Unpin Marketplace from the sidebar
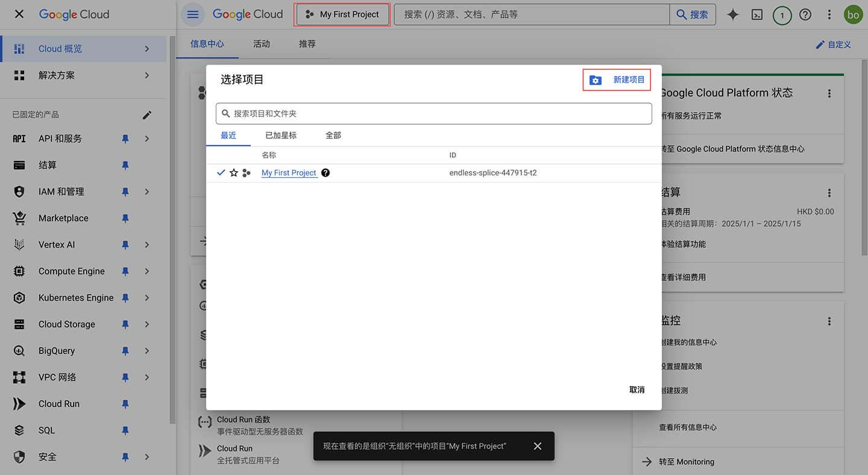 click(125, 218)
